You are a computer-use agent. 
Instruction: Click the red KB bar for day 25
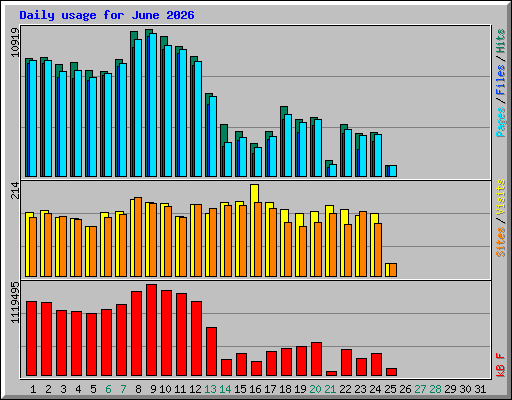tap(391, 372)
